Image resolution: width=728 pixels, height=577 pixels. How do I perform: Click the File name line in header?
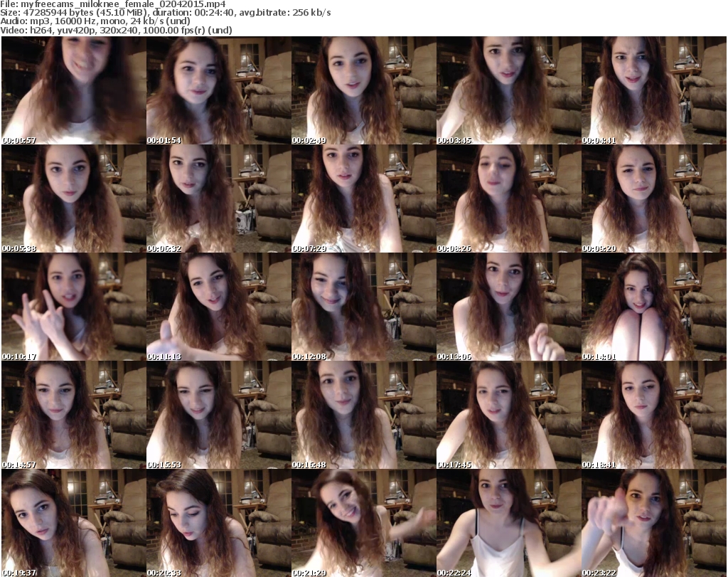click(x=113, y=4)
